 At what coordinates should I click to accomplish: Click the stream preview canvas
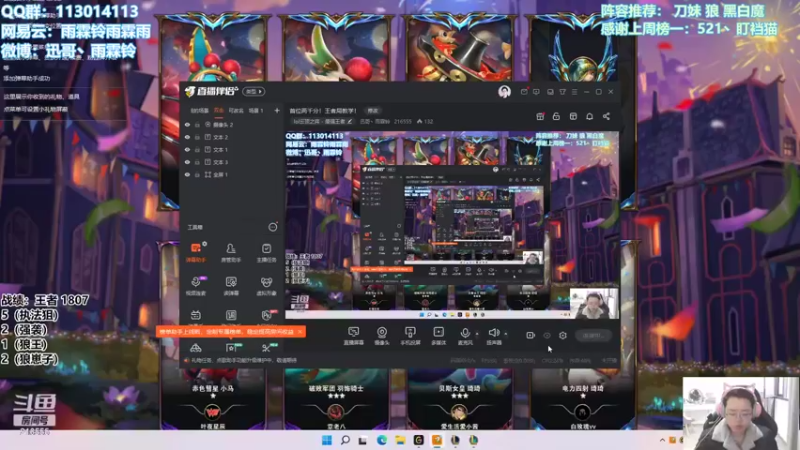(452, 225)
